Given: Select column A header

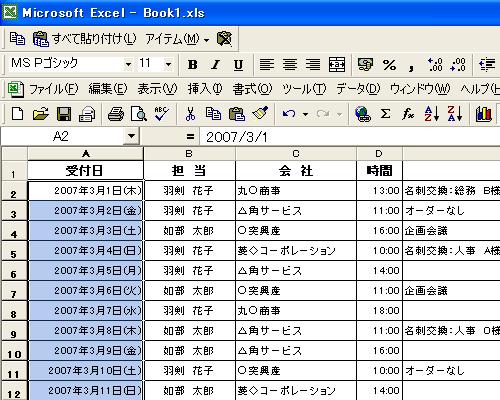Looking at the screenshot, I should pos(86,154).
